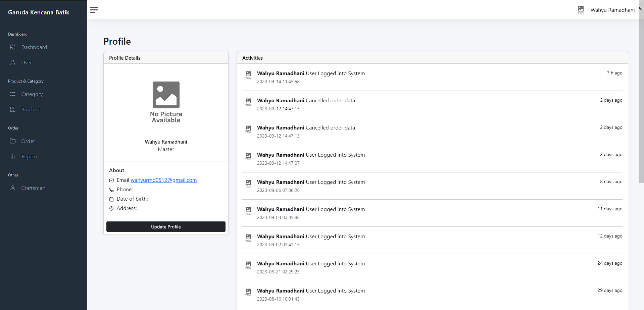Go to the Report menu item
The width and height of the screenshot is (644, 310).
coord(29,156)
